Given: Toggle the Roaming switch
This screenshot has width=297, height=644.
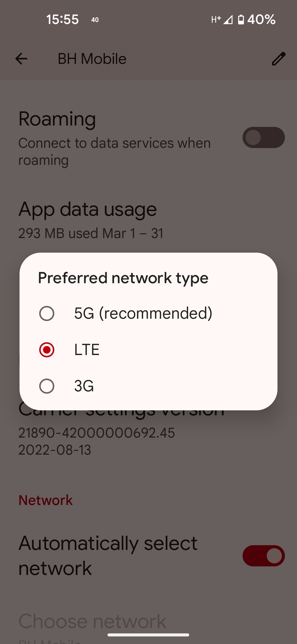Looking at the screenshot, I should tap(263, 137).
